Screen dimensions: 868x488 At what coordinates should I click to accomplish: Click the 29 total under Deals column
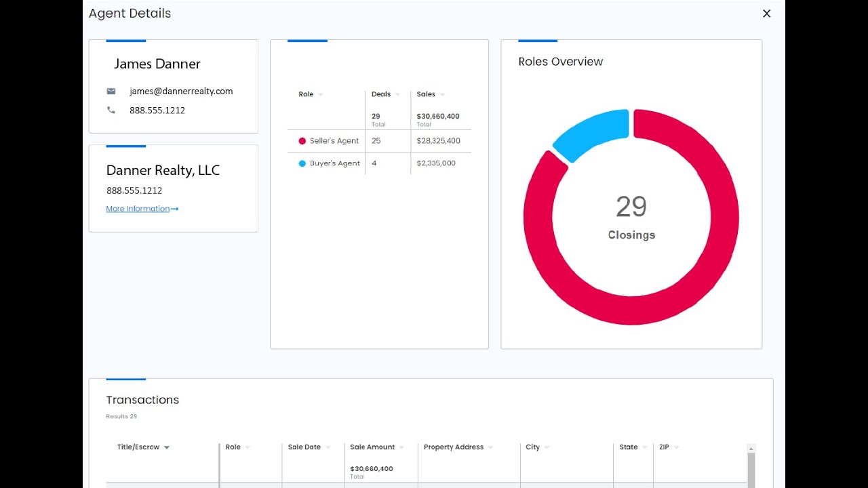[376, 117]
